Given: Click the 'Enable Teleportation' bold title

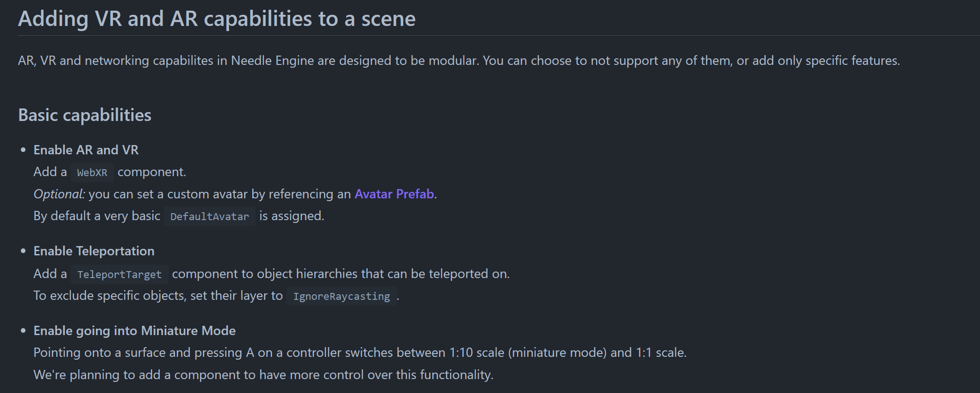Looking at the screenshot, I should pyautogui.click(x=94, y=251).
